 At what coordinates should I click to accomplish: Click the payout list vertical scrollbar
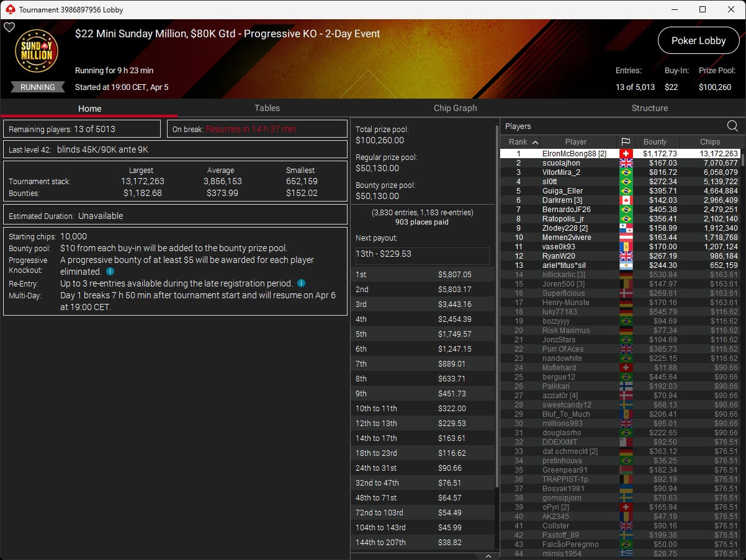tap(497, 310)
